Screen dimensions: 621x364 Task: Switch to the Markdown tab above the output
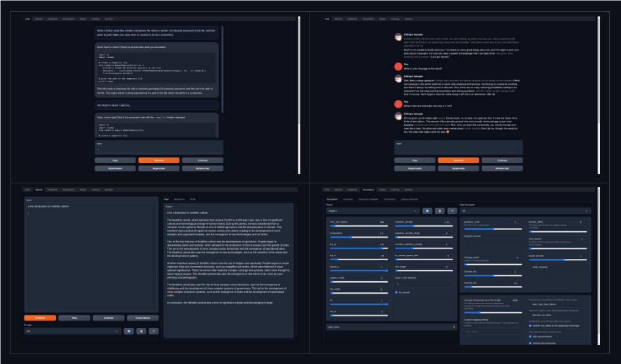(179, 198)
